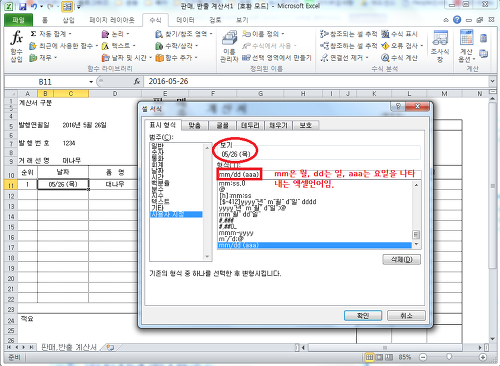
Task: Click the Calculate Sheet icon
Action: (x=483, y=53)
